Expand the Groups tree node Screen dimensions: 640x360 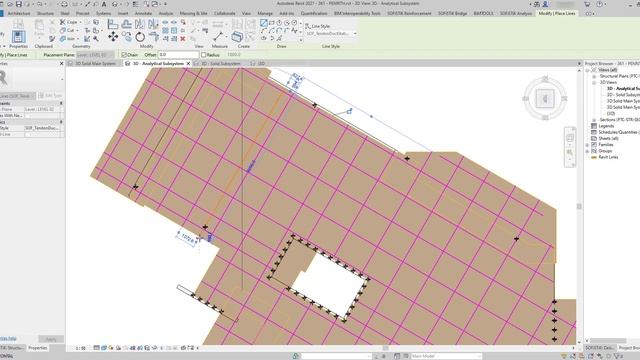point(588,151)
